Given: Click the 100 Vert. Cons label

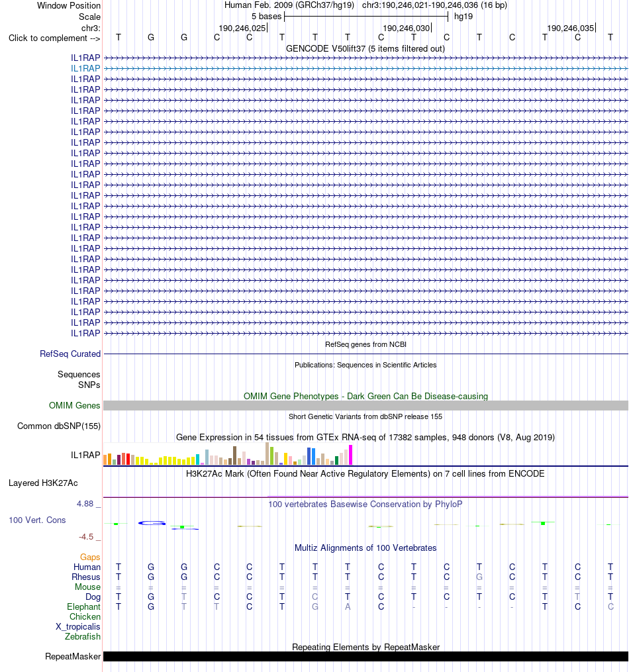Looking at the screenshot, I should point(37,520).
